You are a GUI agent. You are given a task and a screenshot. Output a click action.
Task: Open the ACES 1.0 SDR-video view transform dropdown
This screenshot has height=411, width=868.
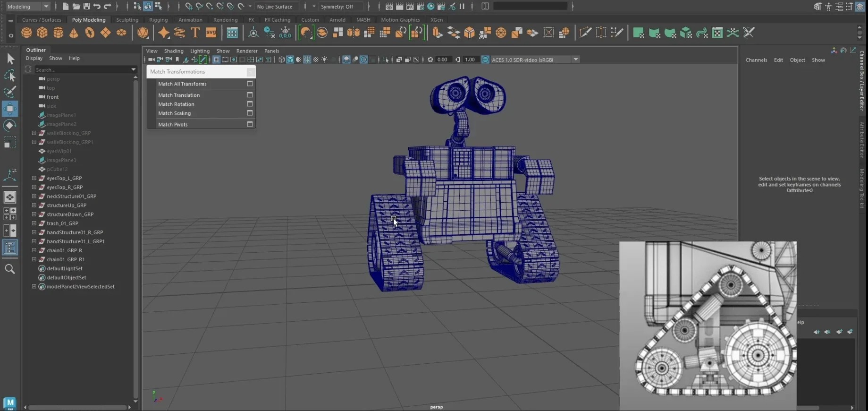point(535,60)
